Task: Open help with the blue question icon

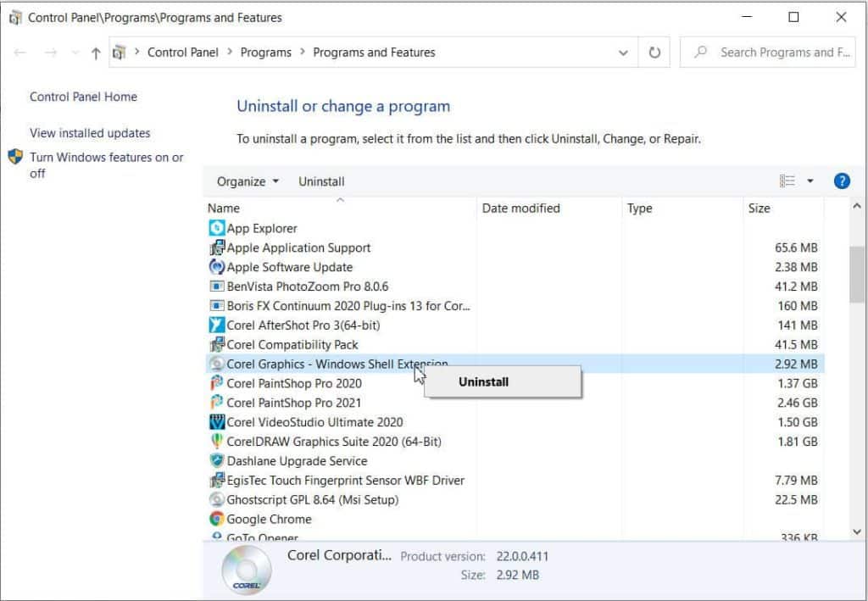Action: coord(841,181)
